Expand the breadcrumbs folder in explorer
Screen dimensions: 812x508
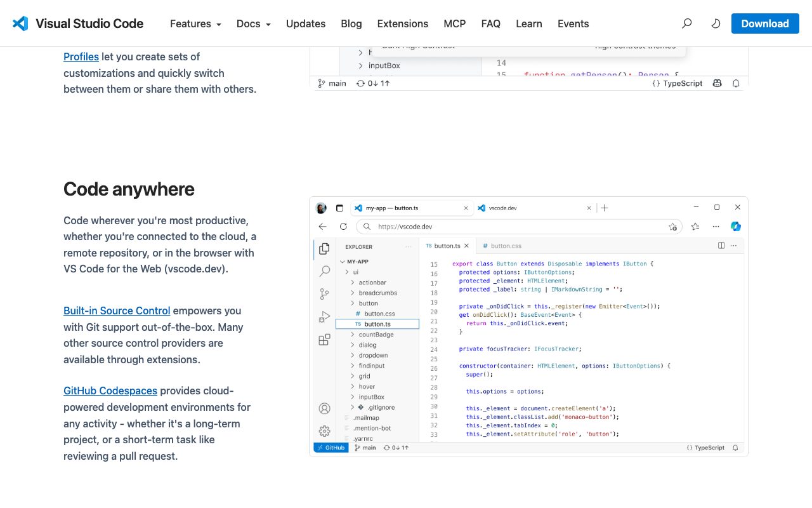click(377, 293)
